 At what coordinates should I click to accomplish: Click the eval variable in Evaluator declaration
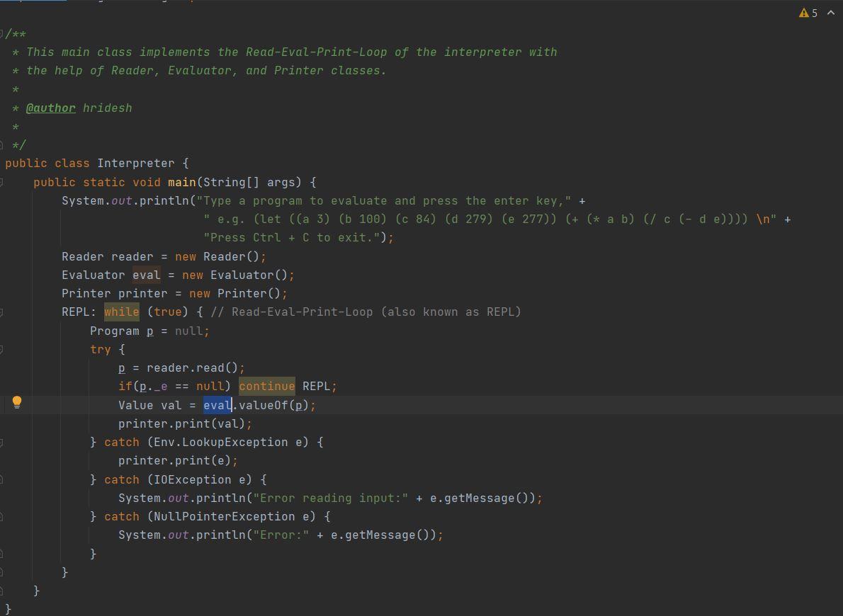click(146, 275)
